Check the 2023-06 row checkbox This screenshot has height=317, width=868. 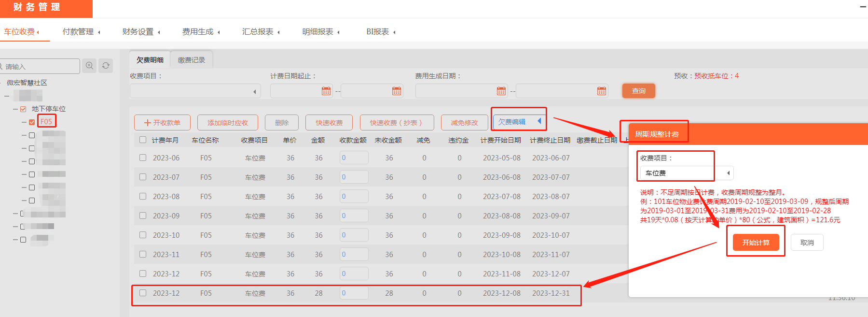(143, 158)
